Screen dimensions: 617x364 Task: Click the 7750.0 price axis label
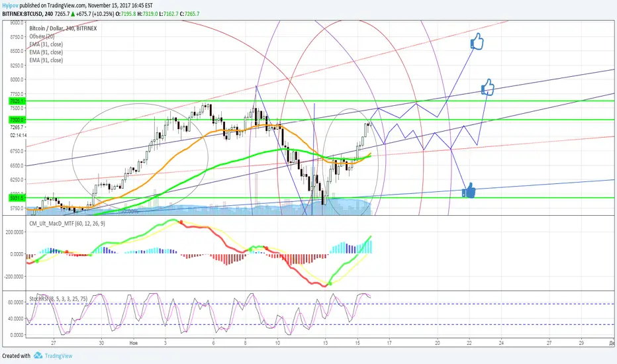(17, 94)
